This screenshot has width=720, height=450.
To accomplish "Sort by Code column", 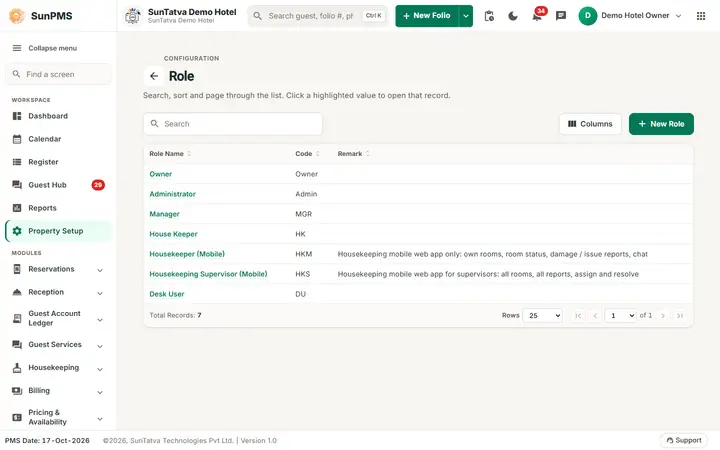I will click(307, 154).
